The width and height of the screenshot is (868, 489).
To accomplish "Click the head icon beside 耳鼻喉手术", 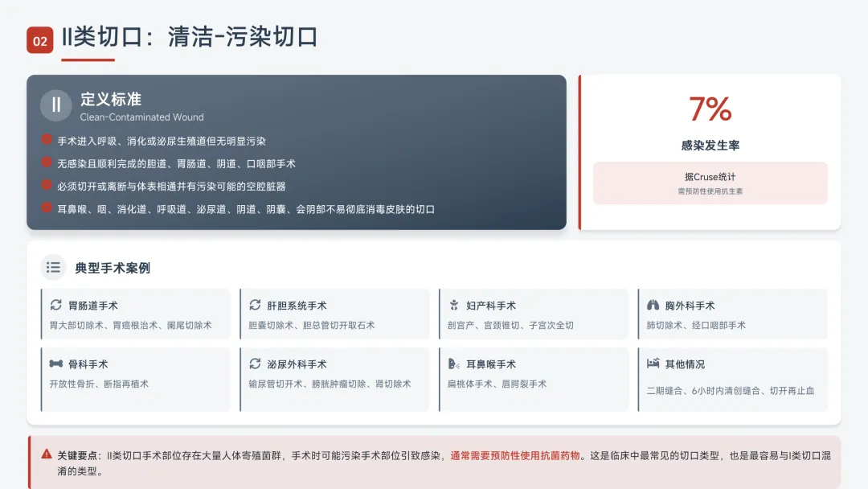I will 454,364.
